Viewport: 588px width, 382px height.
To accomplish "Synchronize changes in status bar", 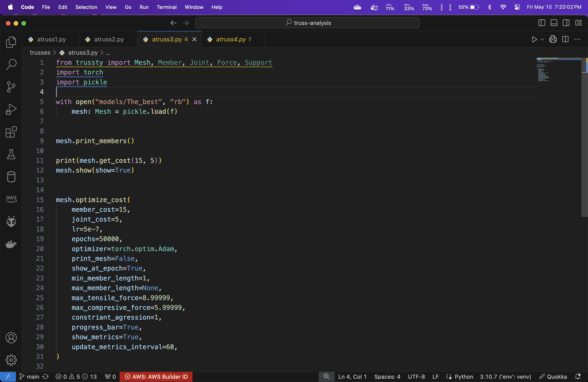I will pyautogui.click(x=45, y=377).
